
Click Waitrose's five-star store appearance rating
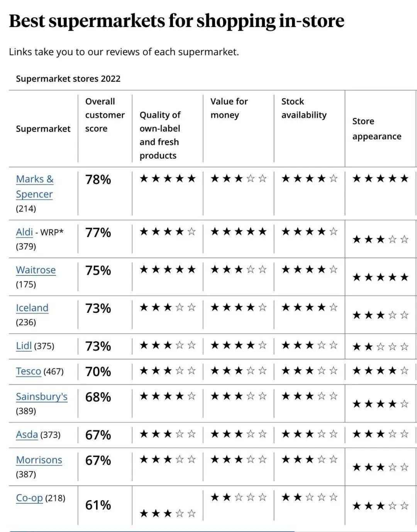pos(380,277)
